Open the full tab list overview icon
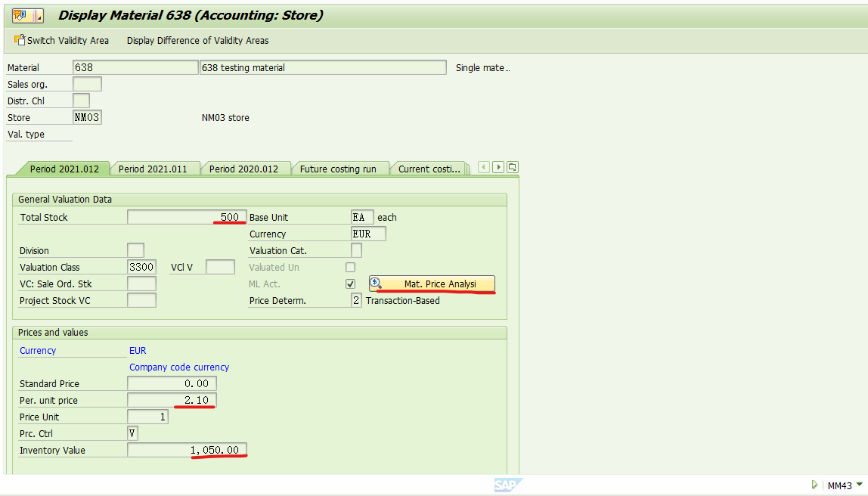The image size is (868, 496). click(512, 166)
